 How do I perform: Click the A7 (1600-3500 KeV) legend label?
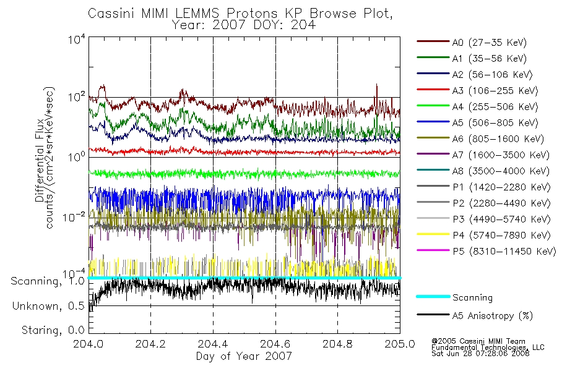pyautogui.click(x=501, y=155)
